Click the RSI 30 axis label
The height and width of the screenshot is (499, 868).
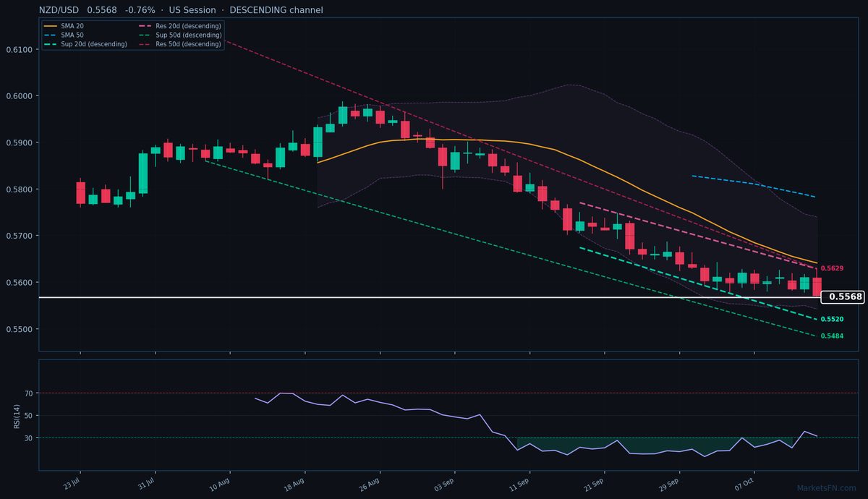tap(30, 438)
